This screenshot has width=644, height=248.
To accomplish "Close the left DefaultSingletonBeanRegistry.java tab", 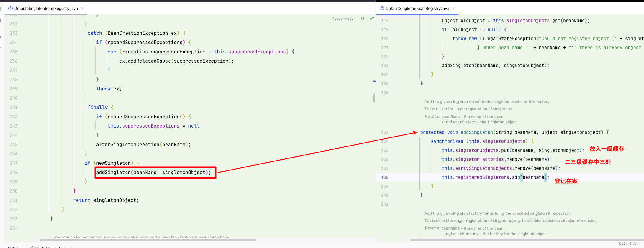I will pos(82,8).
